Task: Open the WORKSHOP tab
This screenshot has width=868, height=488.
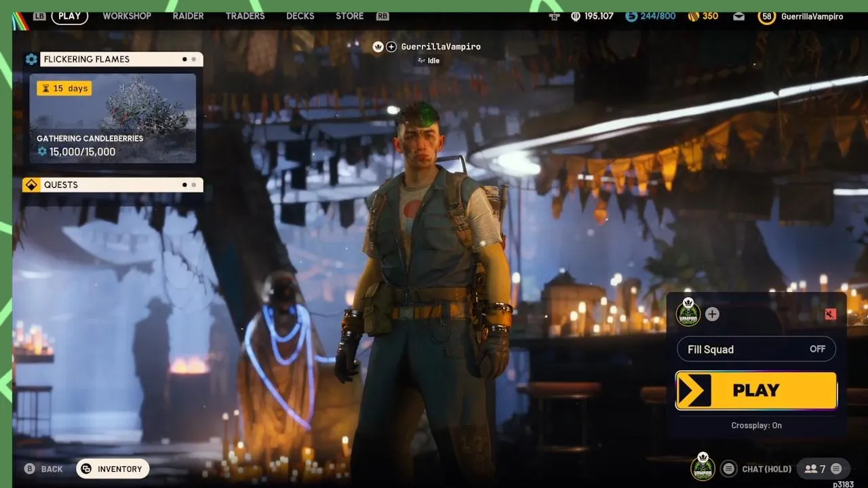Action: [127, 16]
